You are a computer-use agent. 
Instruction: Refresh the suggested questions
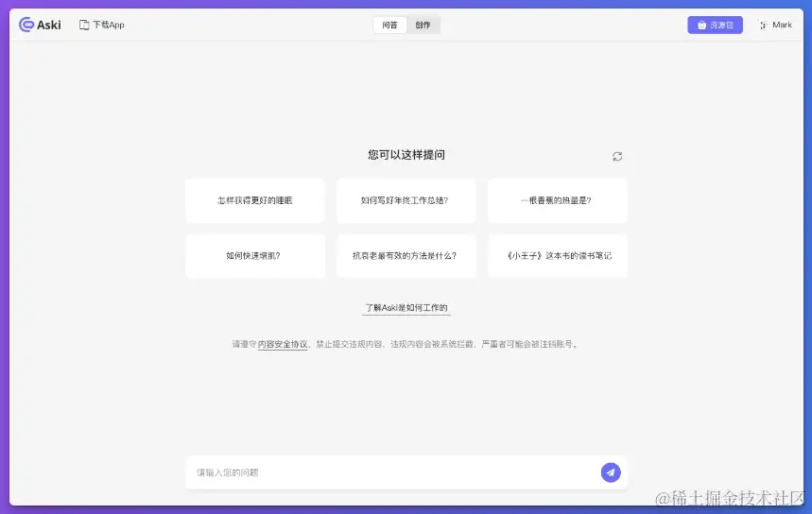[x=616, y=156]
